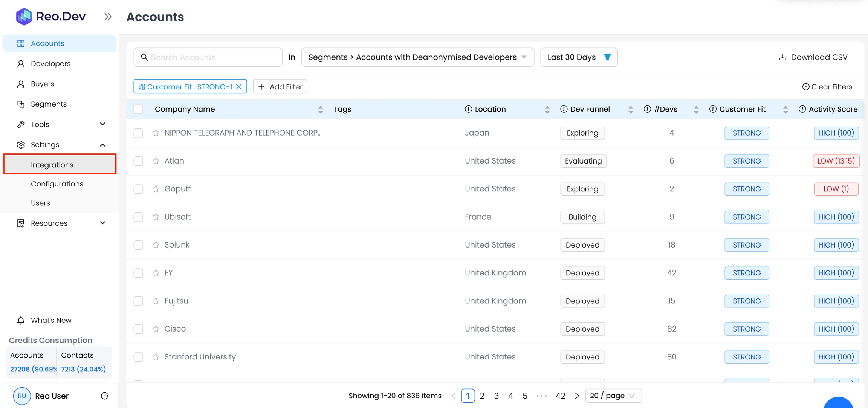Screen dimensions: 868x408
Task: Collapse sidebar with double chevron icon
Action: (108, 17)
